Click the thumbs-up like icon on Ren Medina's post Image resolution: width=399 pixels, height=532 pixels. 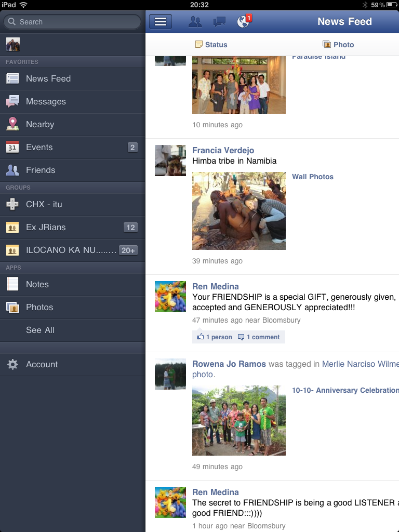coord(200,337)
